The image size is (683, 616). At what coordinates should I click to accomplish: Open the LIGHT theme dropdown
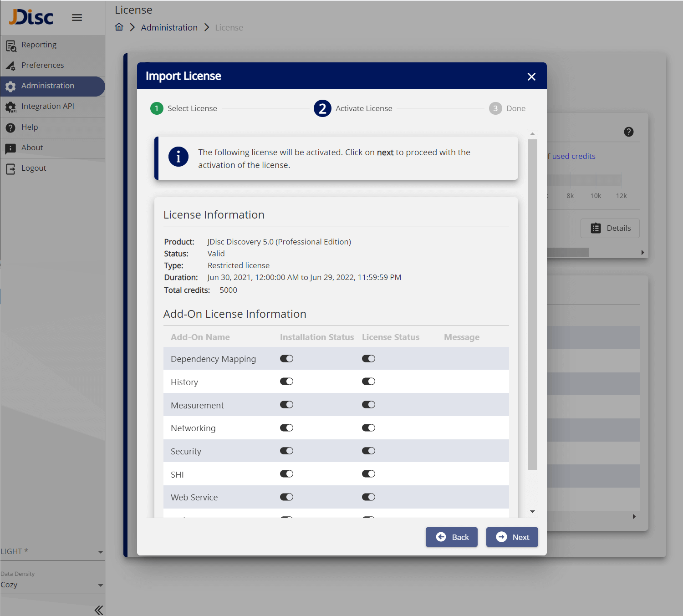point(52,551)
